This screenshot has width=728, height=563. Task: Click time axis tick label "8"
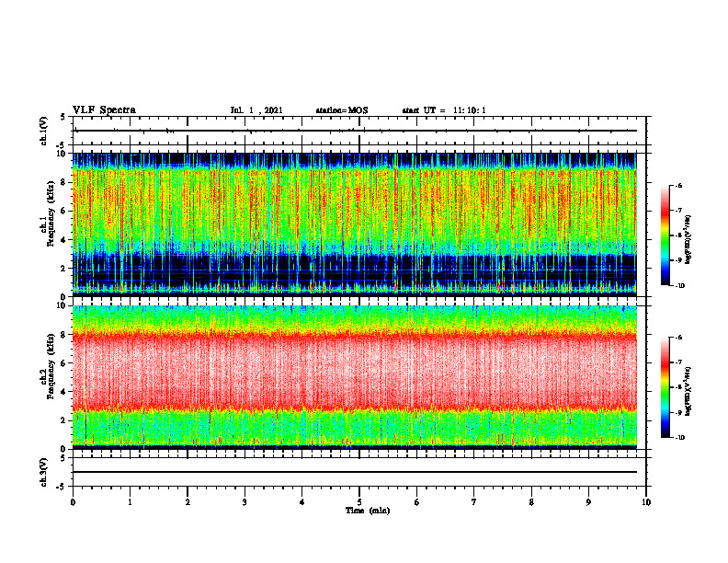click(531, 502)
